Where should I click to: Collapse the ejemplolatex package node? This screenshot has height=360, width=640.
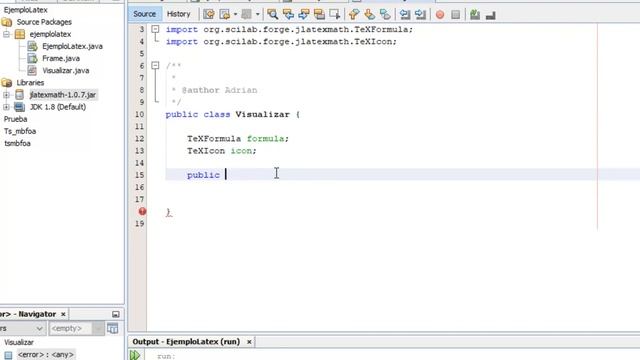(6, 34)
